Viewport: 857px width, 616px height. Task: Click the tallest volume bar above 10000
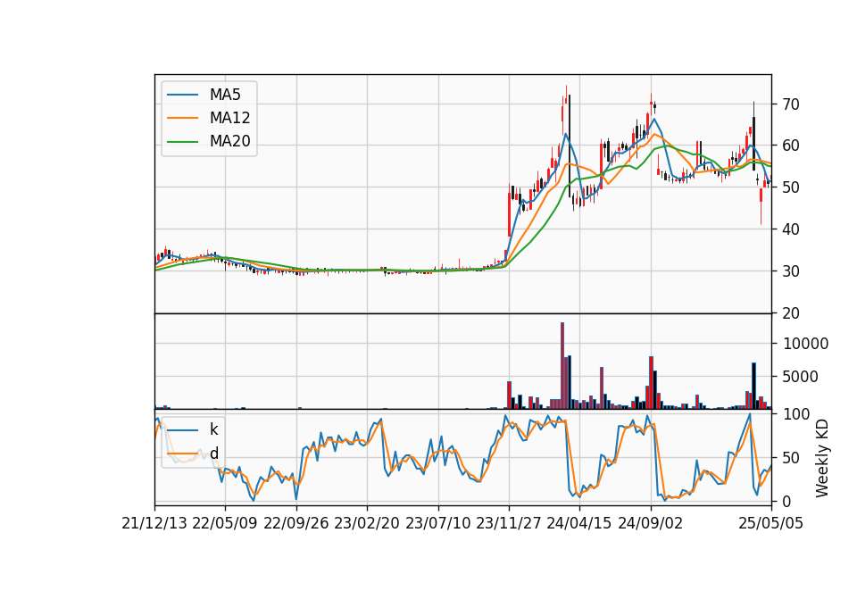click(562, 366)
